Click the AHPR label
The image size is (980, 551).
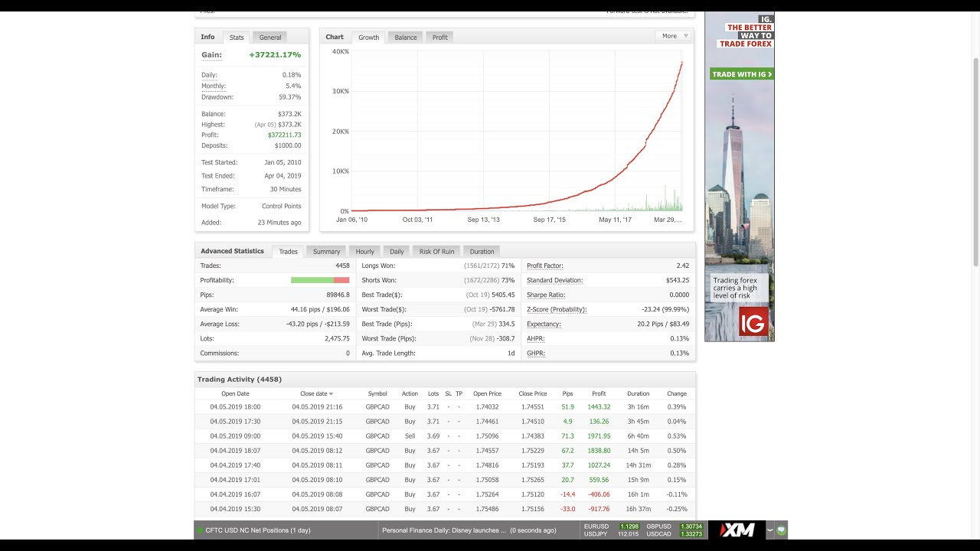(x=536, y=338)
